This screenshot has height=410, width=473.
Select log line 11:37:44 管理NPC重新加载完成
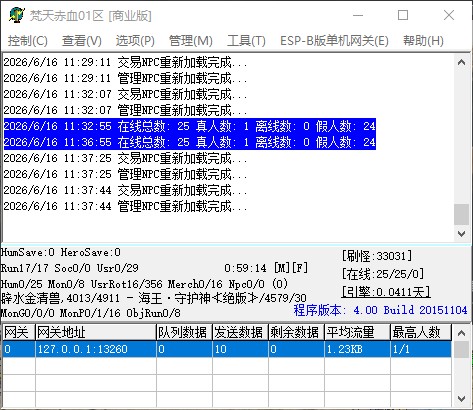(x=125, y=206)
